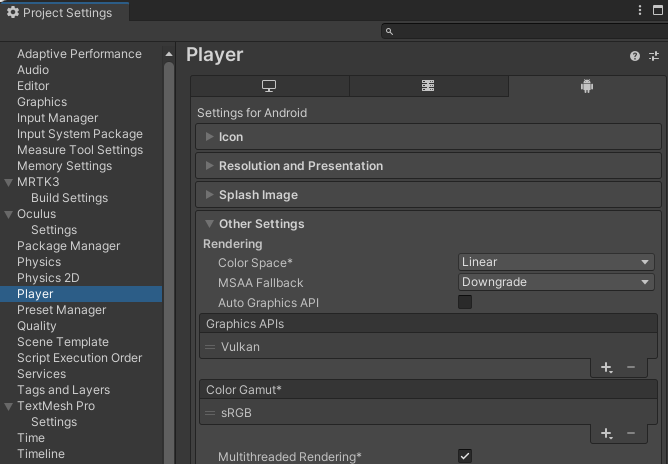
Task: Select Quality settings
Action: (37, 326)
